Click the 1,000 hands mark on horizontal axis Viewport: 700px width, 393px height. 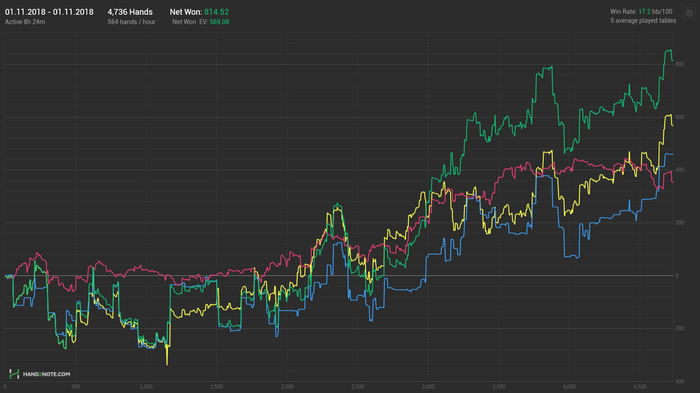tap(146, 387)
